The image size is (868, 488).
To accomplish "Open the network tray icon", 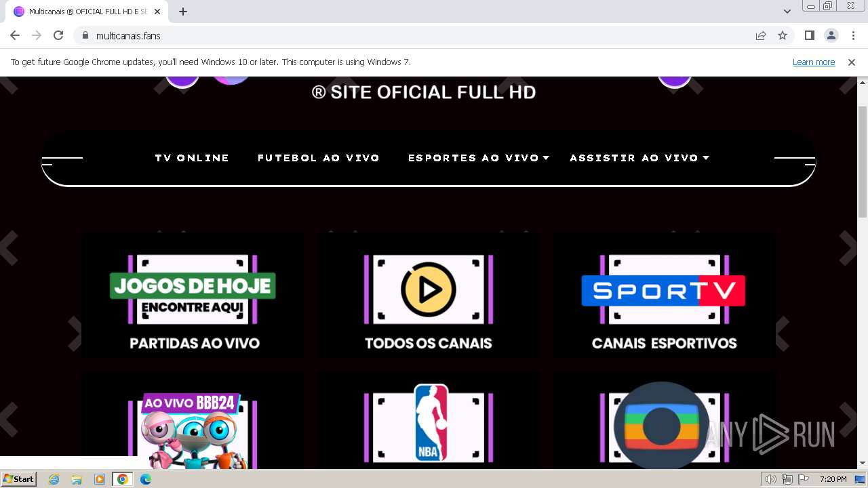I will (x=787, y=479).
